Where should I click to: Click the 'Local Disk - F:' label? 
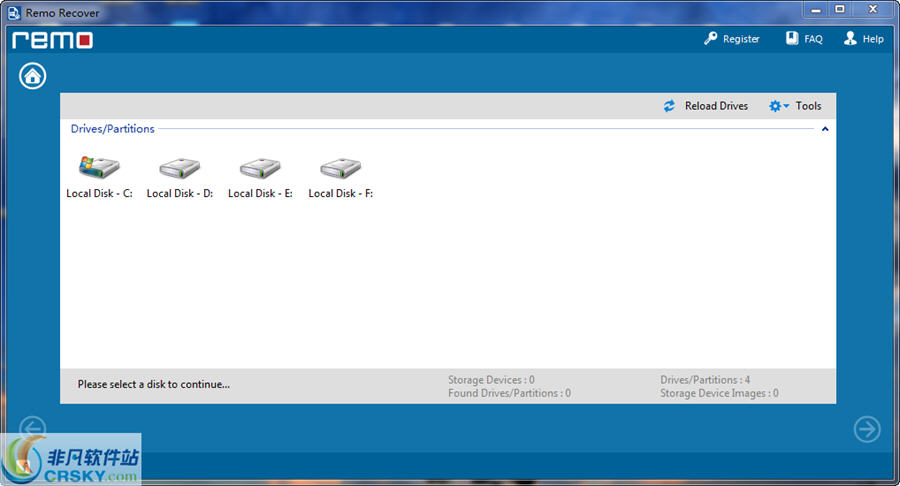pos(340,193)
